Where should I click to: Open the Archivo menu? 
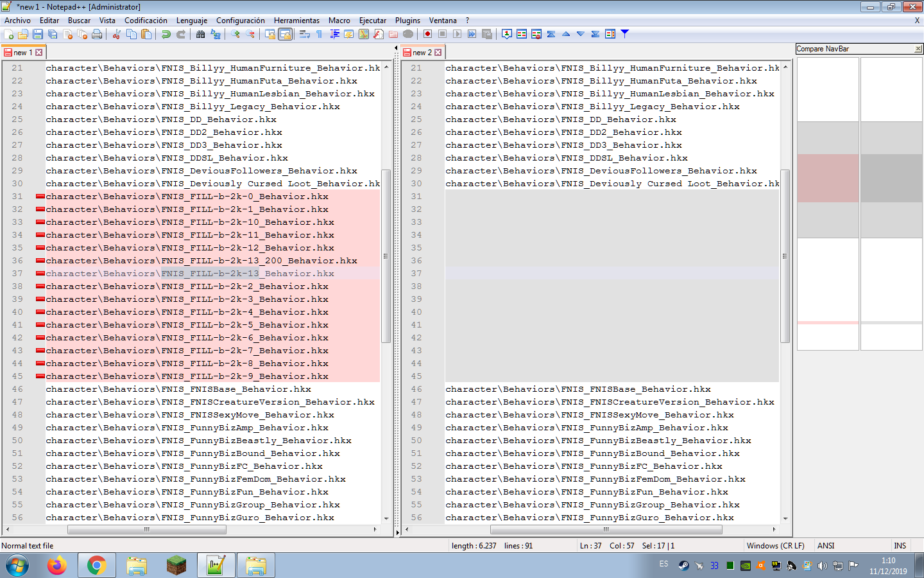tap(17, 21)
